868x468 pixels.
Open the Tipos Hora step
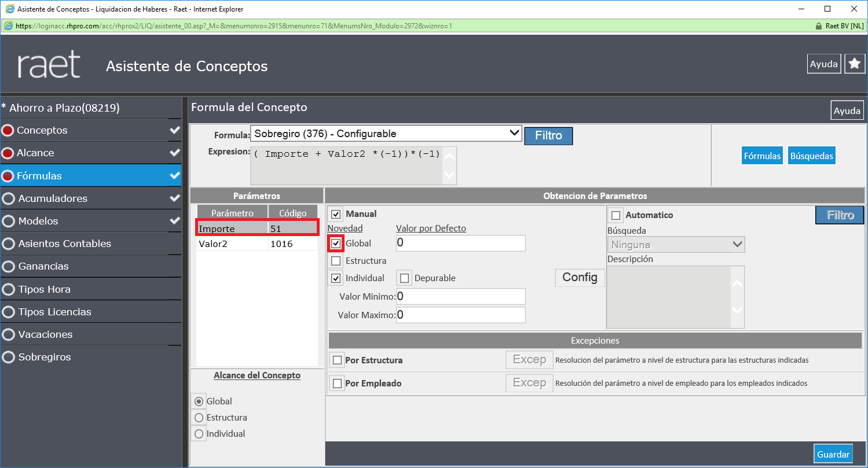(x=91, y=289)
